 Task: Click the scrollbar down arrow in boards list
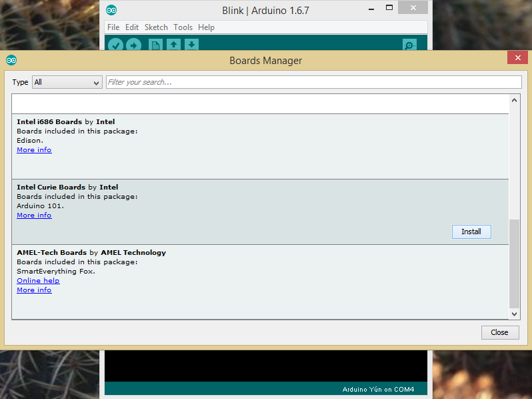point(515,314)
